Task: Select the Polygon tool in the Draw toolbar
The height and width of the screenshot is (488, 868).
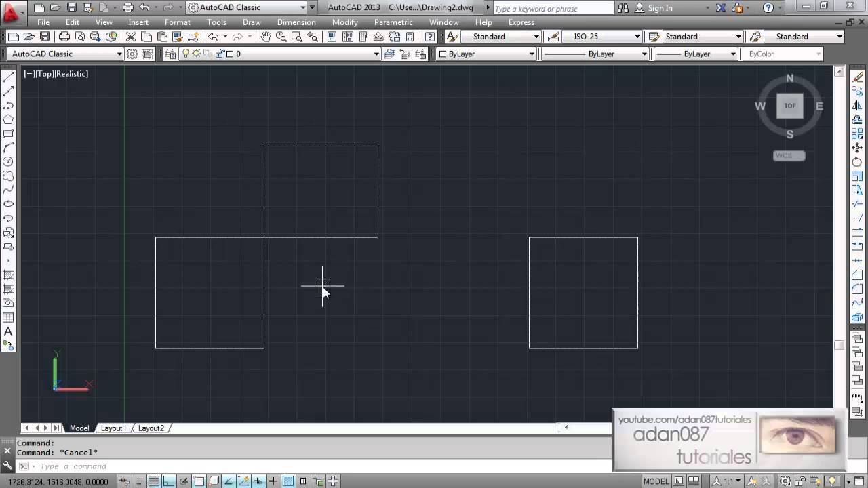Action: tap(8, 119)
